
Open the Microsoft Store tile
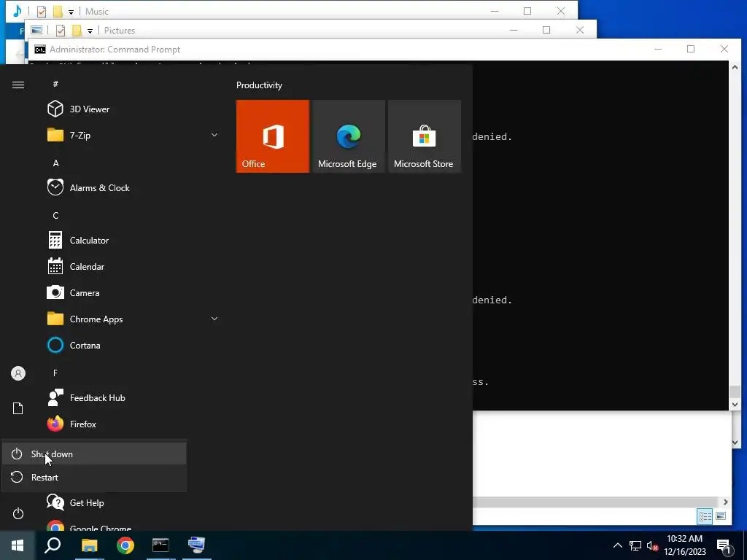point(425,136)
